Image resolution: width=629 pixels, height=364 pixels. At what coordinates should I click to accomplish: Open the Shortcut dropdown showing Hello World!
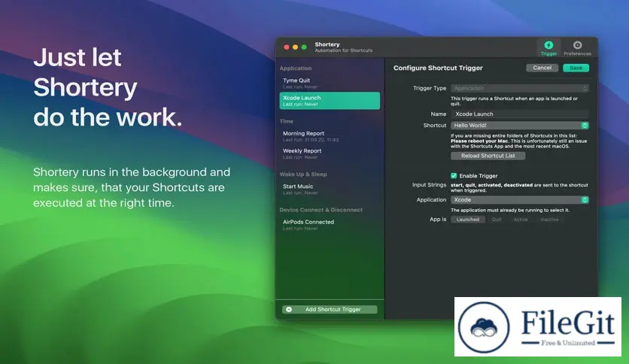pos(519,126)
